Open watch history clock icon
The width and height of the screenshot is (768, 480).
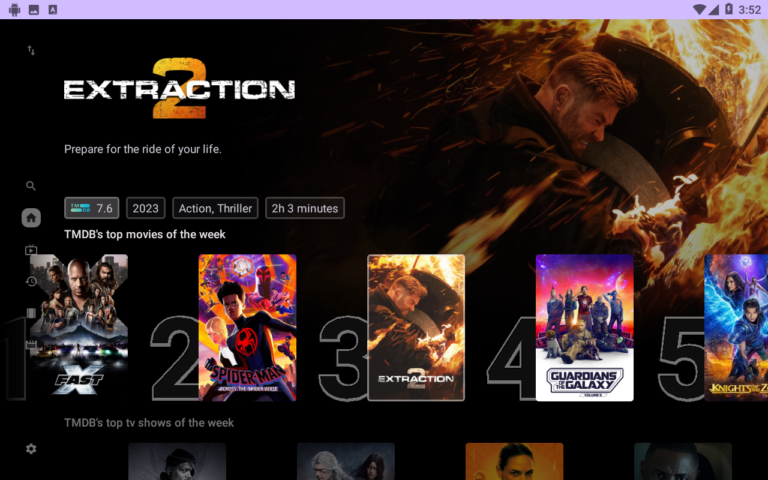31,282
